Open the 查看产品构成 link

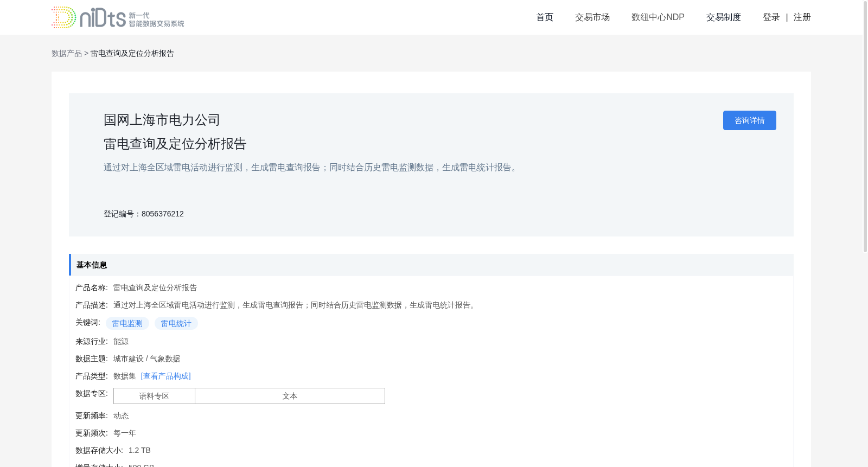tap(166, 376)
